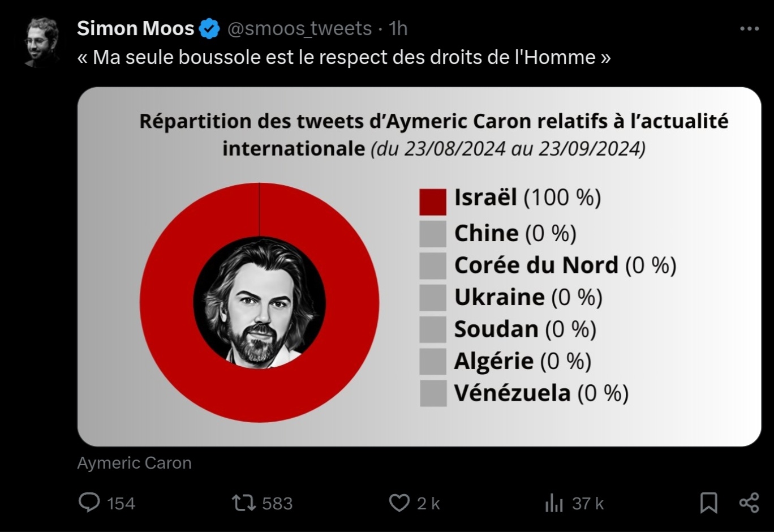Viewport: 774px width, 532px height.
Task: Open Simon Moos profile avatar
Action: pyautogui.click(x=42, y=42)
